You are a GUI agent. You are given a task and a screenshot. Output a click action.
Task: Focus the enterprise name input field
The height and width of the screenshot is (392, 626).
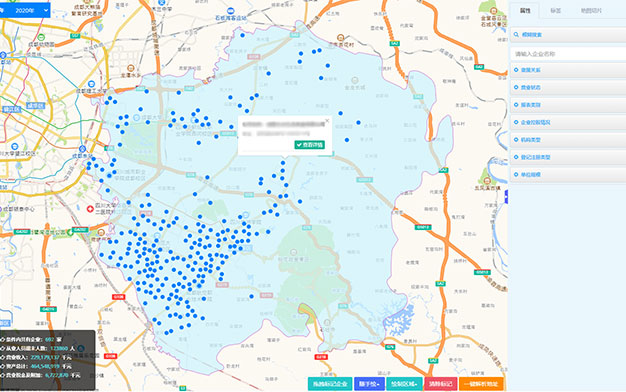(x=568, y=54)
